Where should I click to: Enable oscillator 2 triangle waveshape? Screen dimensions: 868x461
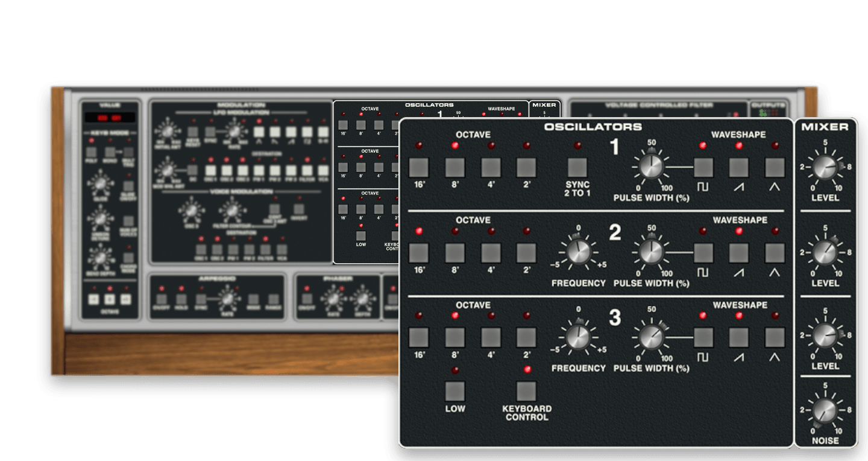coord(775,253)
